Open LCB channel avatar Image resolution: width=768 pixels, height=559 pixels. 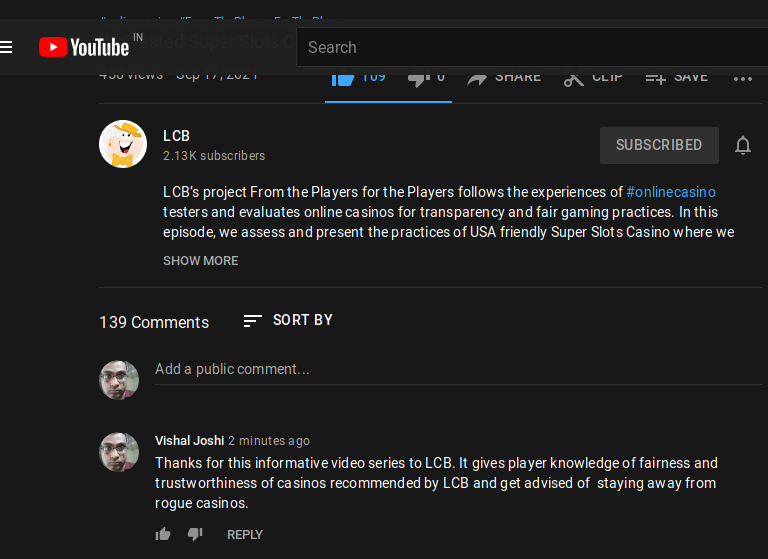pyautogui.click(x=123, y=144)
